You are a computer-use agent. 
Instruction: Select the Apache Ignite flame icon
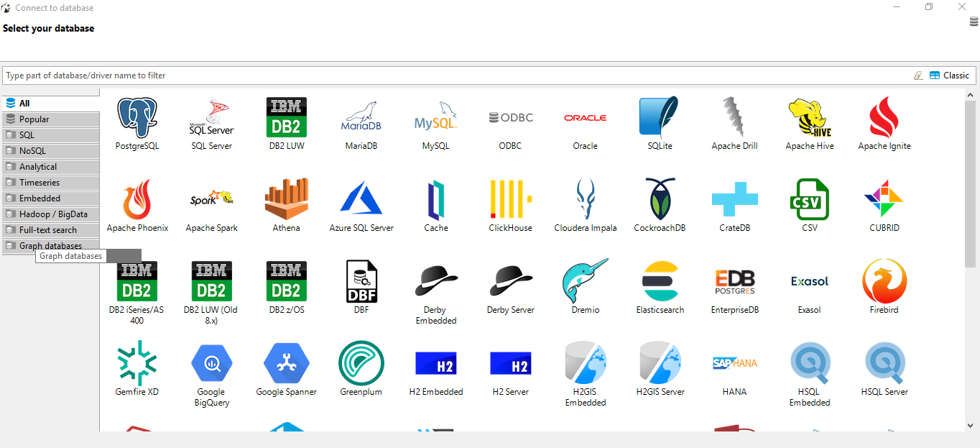884,118
